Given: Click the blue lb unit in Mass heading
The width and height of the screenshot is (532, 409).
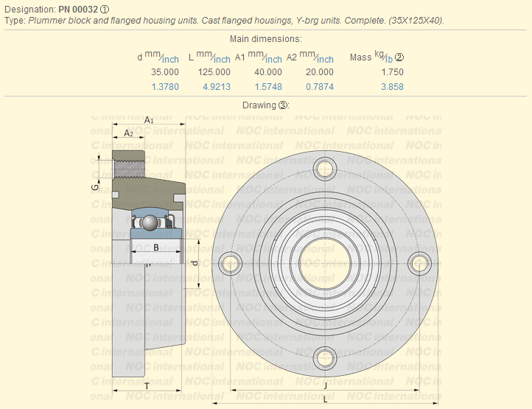Looking at the screenshot, I should [389, 60].
